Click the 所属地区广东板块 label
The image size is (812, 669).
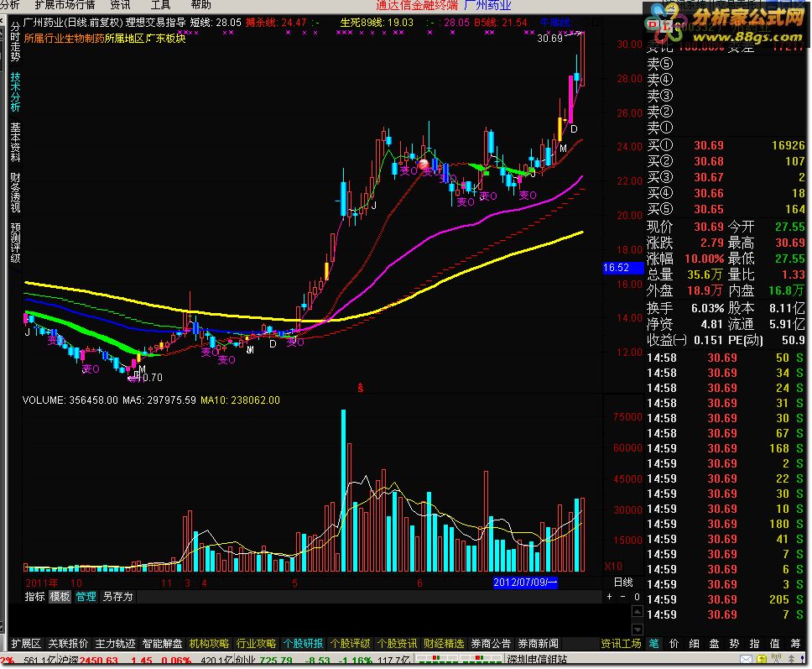[x=145, y=39]
